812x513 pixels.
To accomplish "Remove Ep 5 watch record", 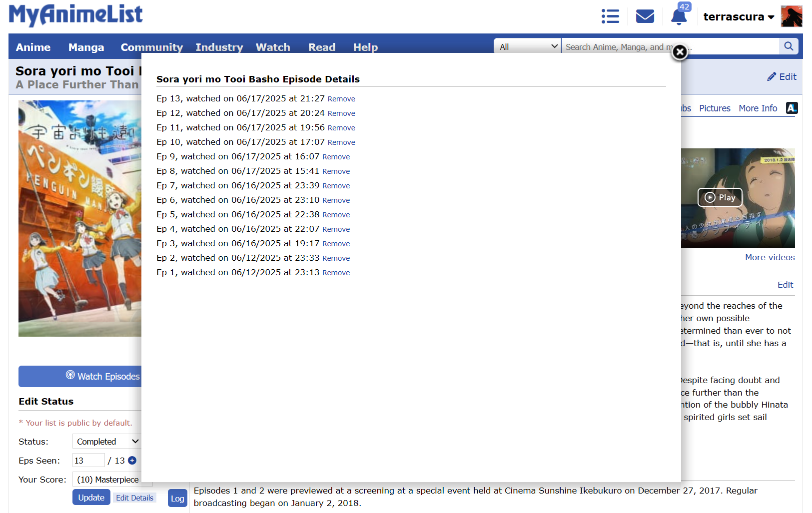I will (336, 215).
